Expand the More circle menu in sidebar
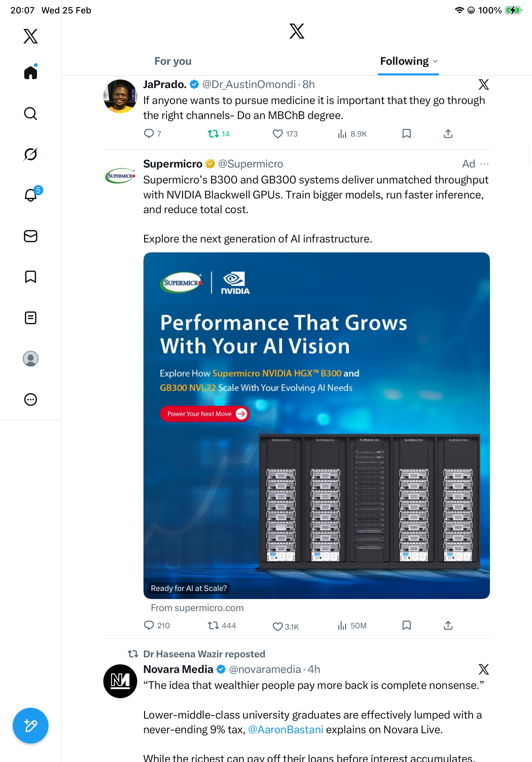Viewport: 532px width, 762px height. [x=31, y=399]
